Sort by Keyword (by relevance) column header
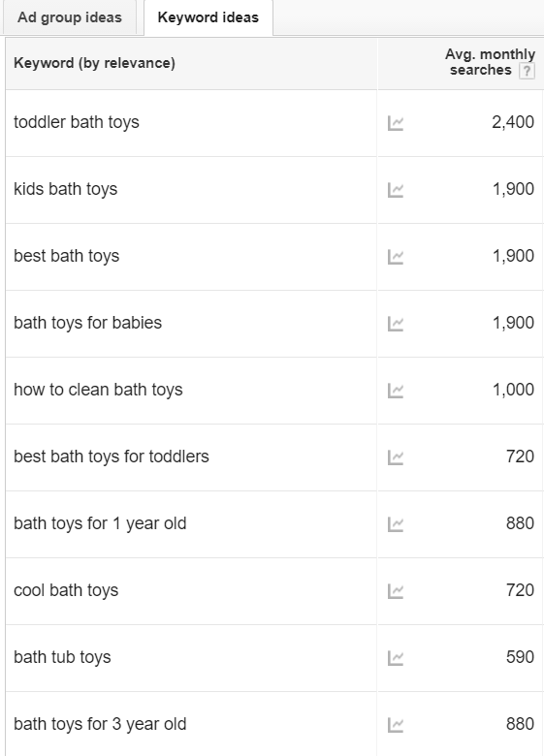Image resolution: width=544 pixels, height=756 pixels. (x=94, y=63)
